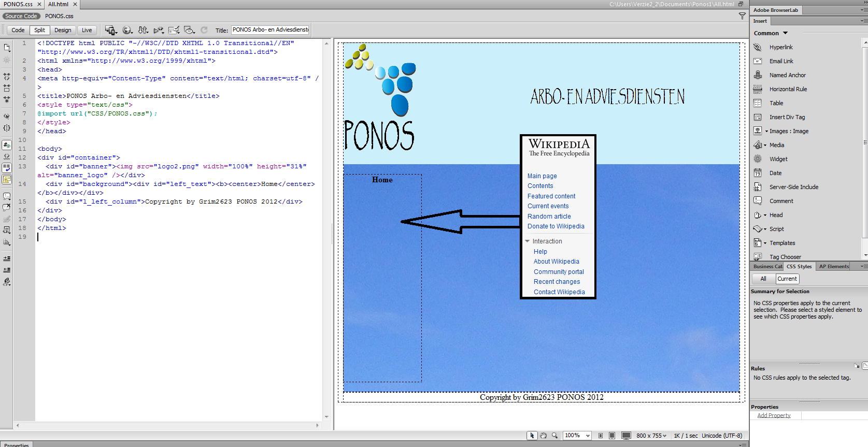Open the Insert panel tab
The width and height of the screenshot is (868, 447).
pyautogui.click(x=760, y=21)
